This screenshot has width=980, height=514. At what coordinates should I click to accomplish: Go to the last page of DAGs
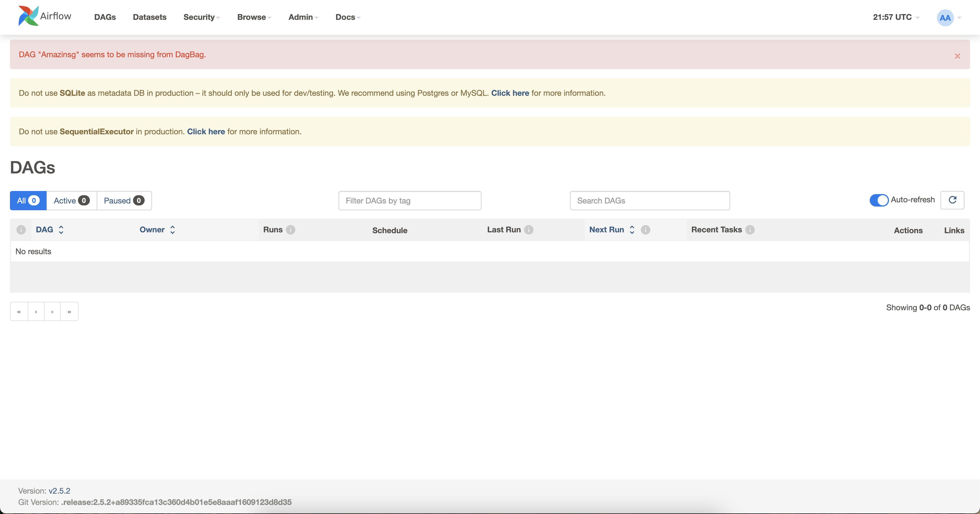click(69, 311)
